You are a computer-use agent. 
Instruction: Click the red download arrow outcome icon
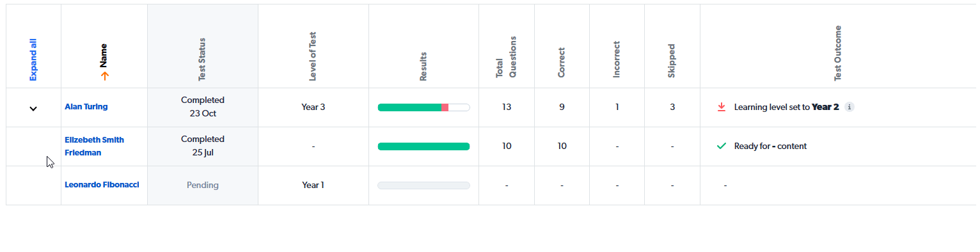[x=722, y=107]
